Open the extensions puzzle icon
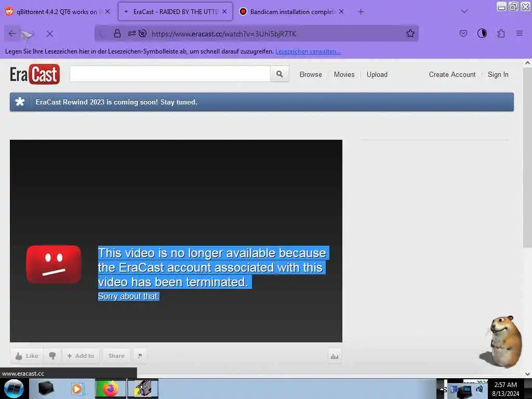Image resolution: width=532 pixels, height=399 pixels. tap(501, 33)
